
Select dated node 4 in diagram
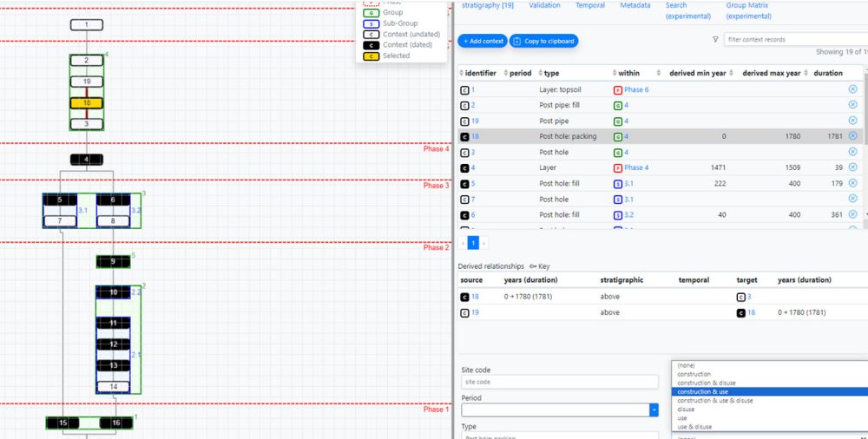[x=86, y=160]
